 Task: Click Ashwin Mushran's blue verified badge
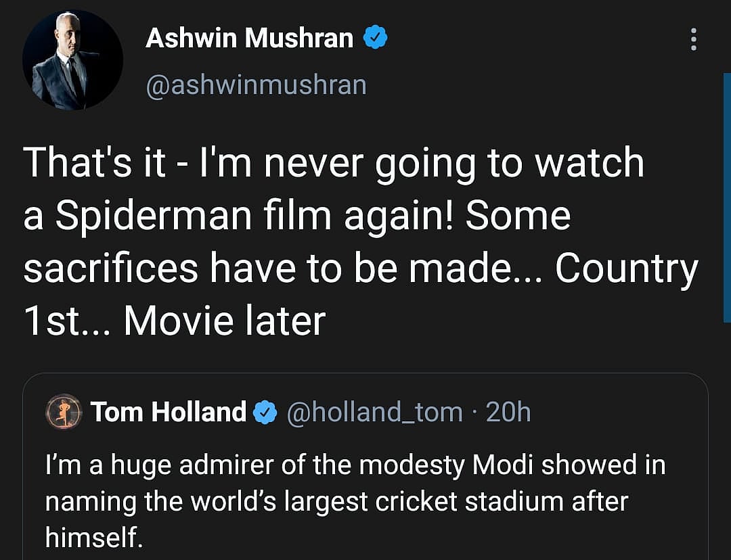coord(376,39)
